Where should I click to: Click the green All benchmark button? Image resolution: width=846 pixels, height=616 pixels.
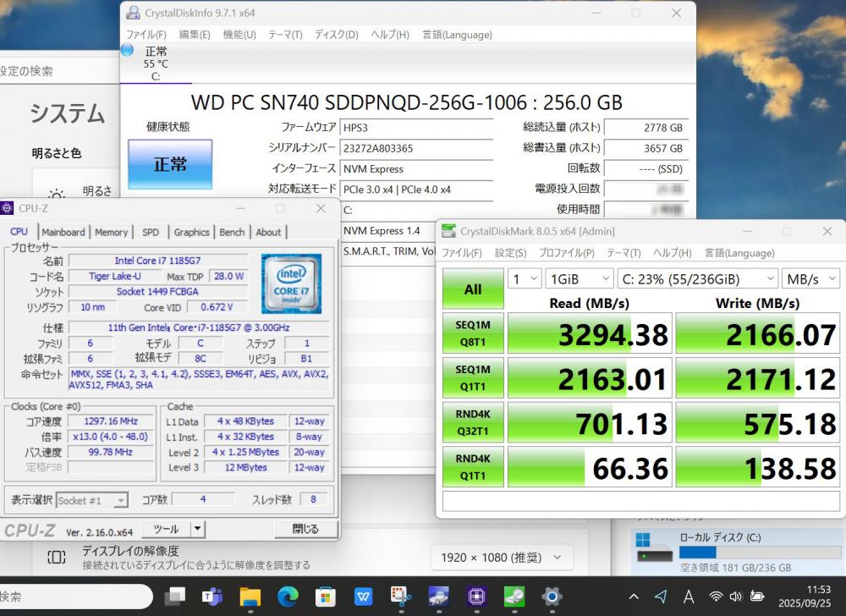click(x=473, y=289)
